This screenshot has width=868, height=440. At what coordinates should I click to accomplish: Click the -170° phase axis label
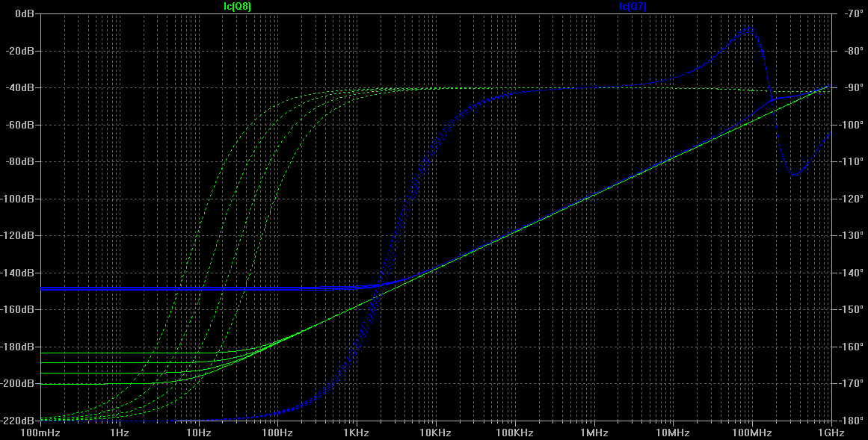[x=852, y=383]
